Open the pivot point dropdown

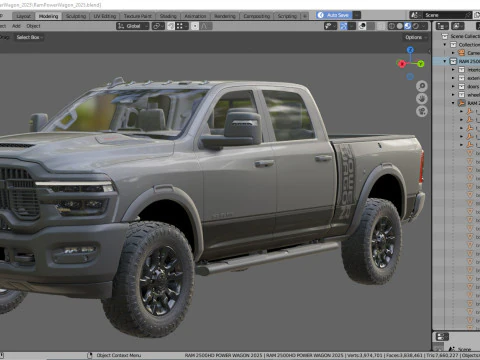pyautogui.click(x=158, y=26)
